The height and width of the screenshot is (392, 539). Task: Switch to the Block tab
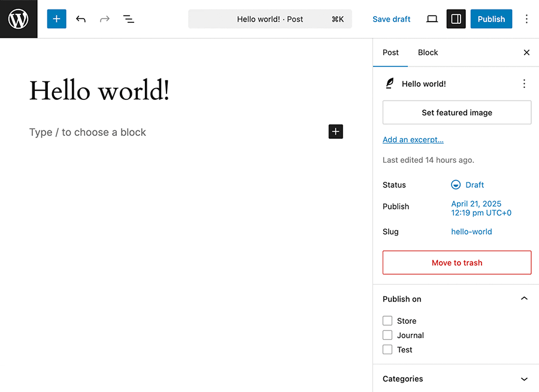click(428, 53)
